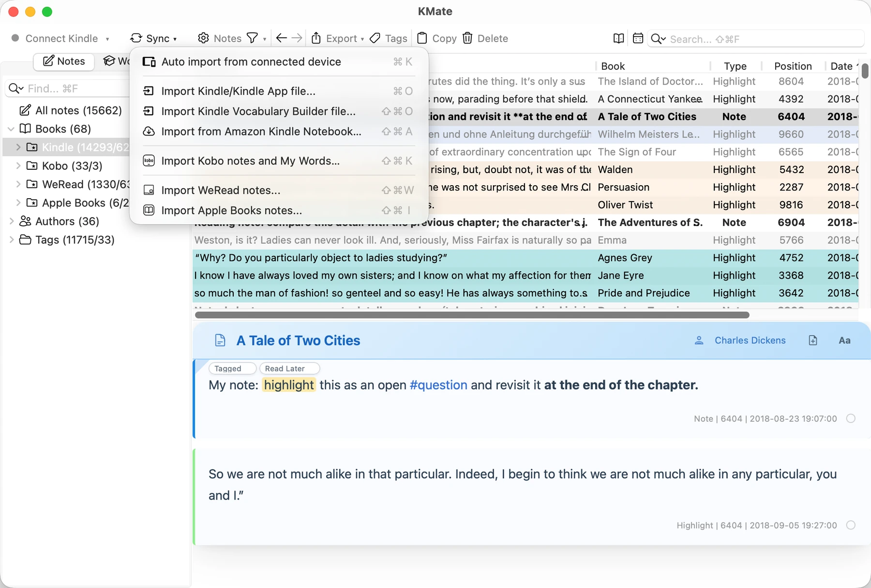Toggle the Tagged label on the note
This screenshot has width=871, height=588.
tap(232, 368)
